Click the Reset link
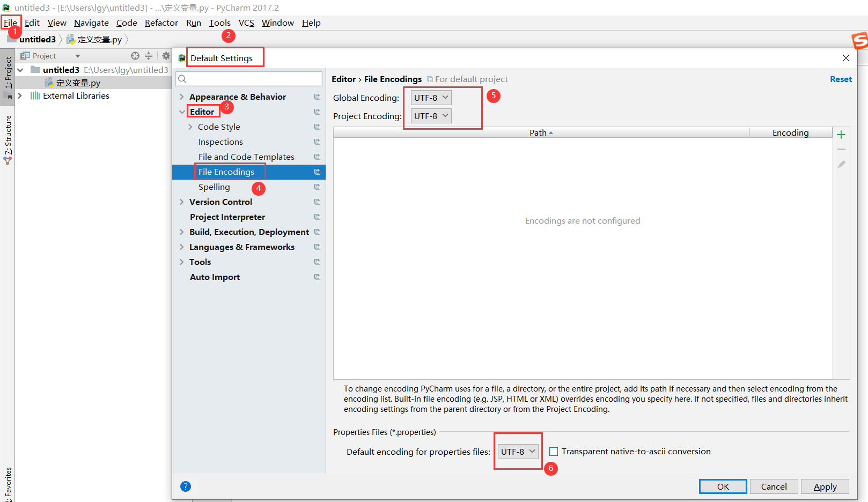Screen dimensions: 868x502 [841, 79]
